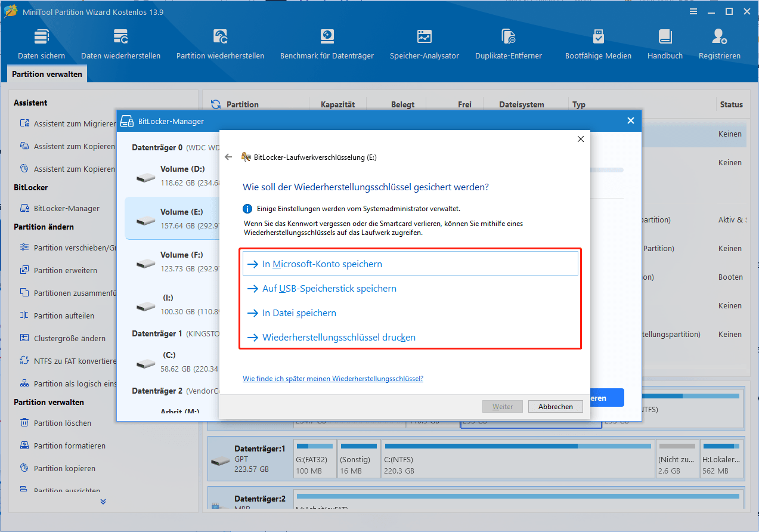Choose Wiederherstellungsschlüssel drucken
Screen dimensions: 759x532
pos(410,337)
